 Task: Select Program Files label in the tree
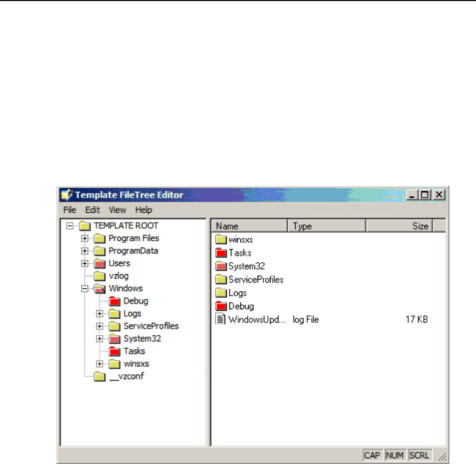pos(134,238)
